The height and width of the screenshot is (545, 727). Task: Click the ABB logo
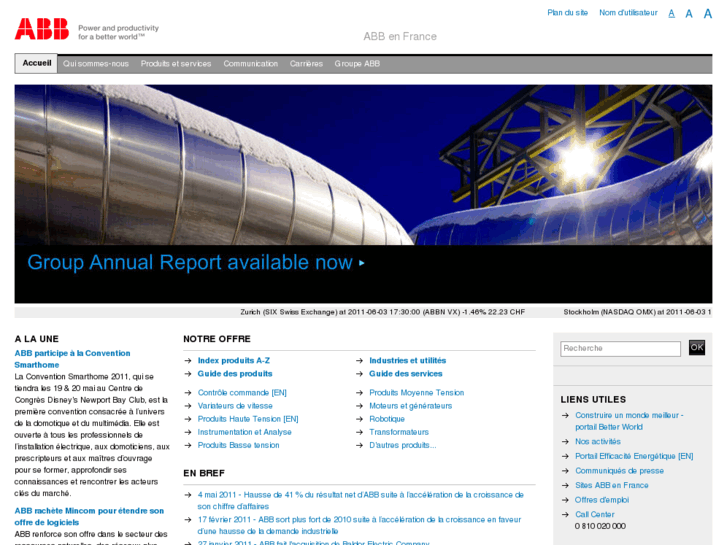pyautogui.click(x=42, y=29)
